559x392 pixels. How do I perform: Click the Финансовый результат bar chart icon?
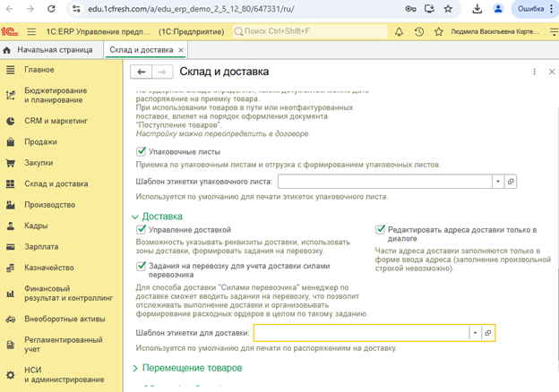click(x=11, y=294)
